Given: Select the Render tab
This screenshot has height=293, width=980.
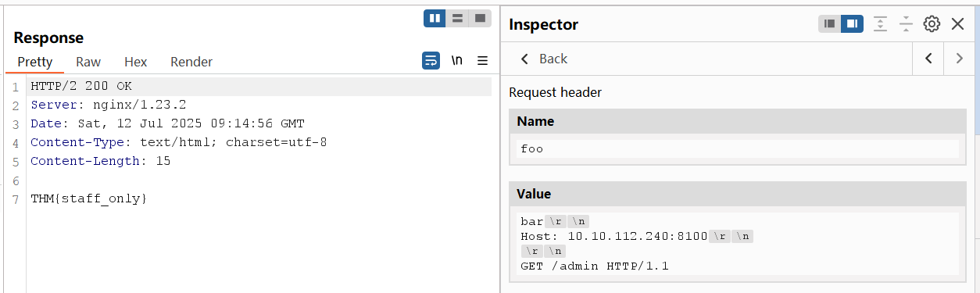Looking at the screenshot, I should 191,62.
